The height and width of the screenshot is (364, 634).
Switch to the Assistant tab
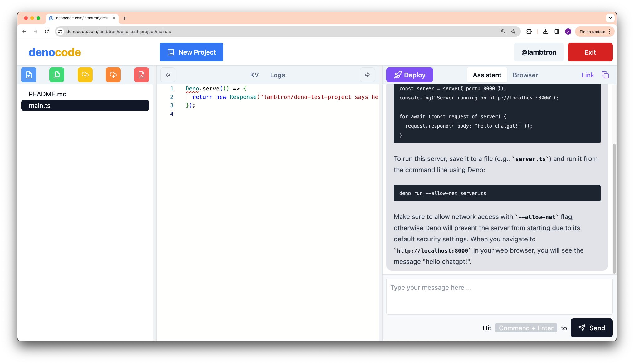tap(487, 75)
